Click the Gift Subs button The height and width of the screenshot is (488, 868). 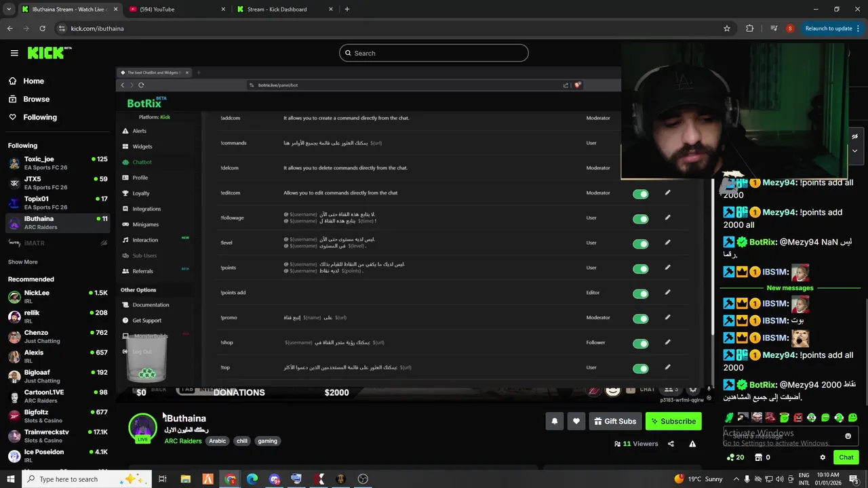pos(615,421)
